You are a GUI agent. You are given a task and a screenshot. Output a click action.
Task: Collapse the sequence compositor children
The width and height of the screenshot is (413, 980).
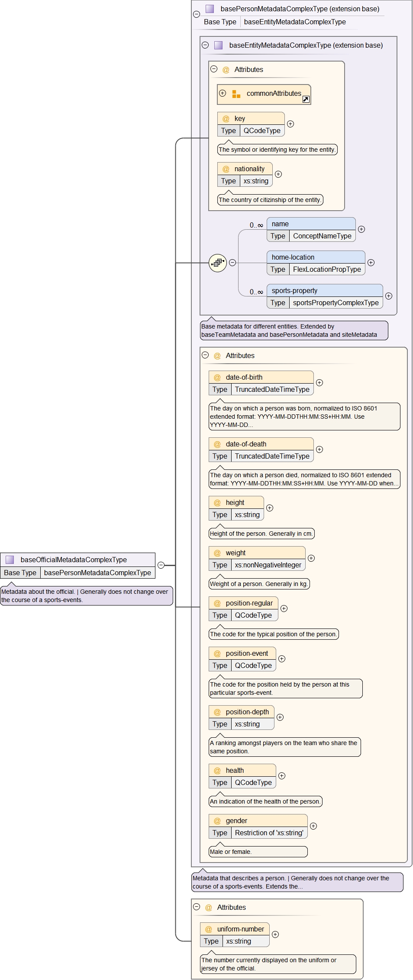click(232, 263)
